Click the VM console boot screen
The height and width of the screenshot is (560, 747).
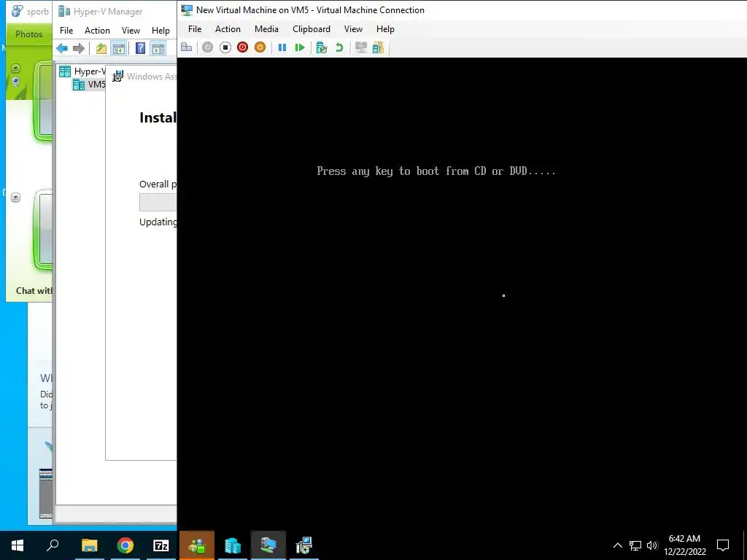462,294
